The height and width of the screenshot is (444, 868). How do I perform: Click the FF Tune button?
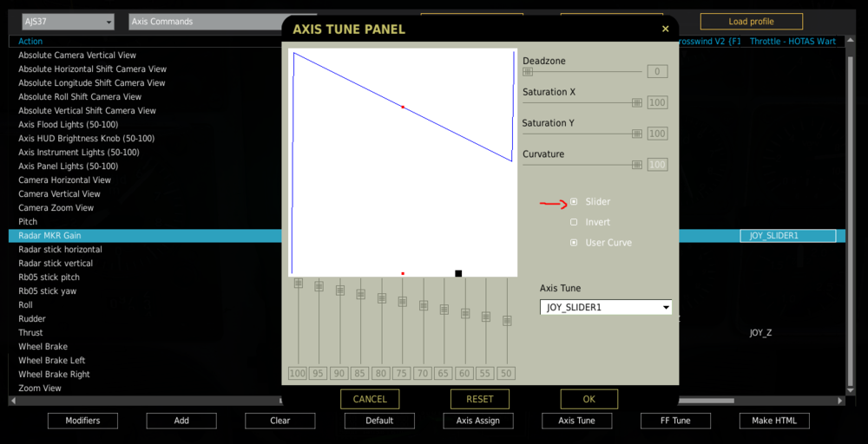(675, 421)
